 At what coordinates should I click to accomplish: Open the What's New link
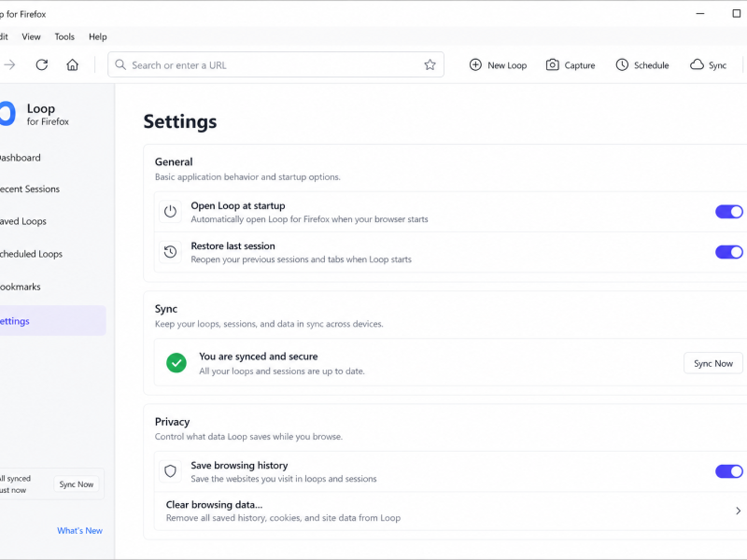tap(79, 530)
